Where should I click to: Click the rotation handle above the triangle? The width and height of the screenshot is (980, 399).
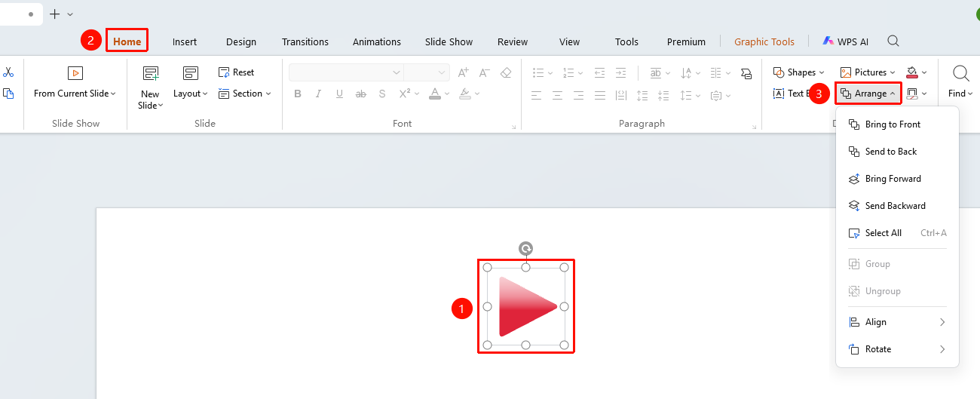[526, 248]
